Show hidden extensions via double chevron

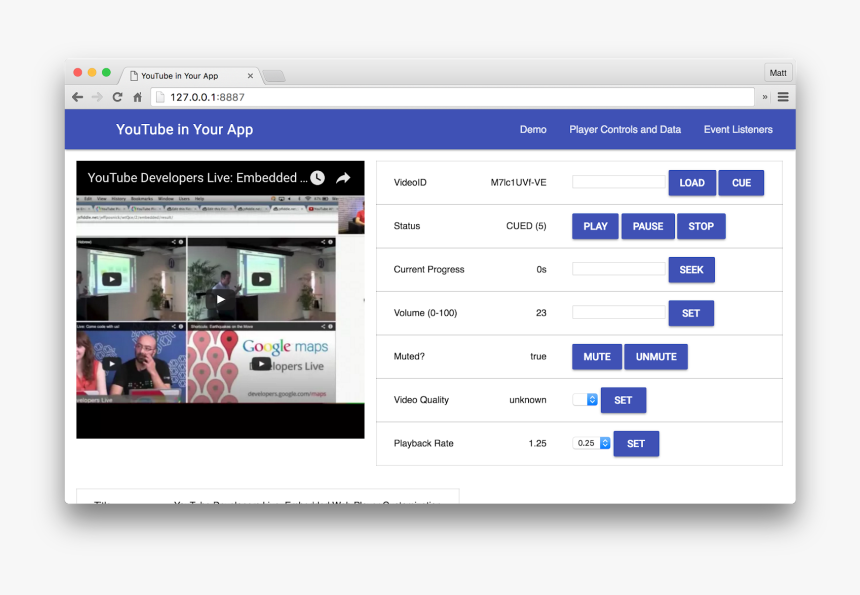(765, 97)
